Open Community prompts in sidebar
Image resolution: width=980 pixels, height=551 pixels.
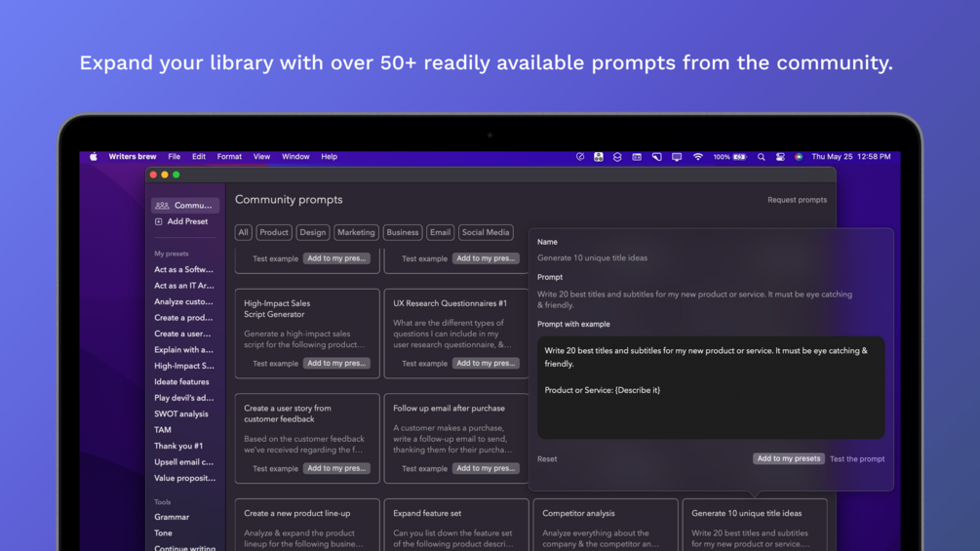[185, 205]
